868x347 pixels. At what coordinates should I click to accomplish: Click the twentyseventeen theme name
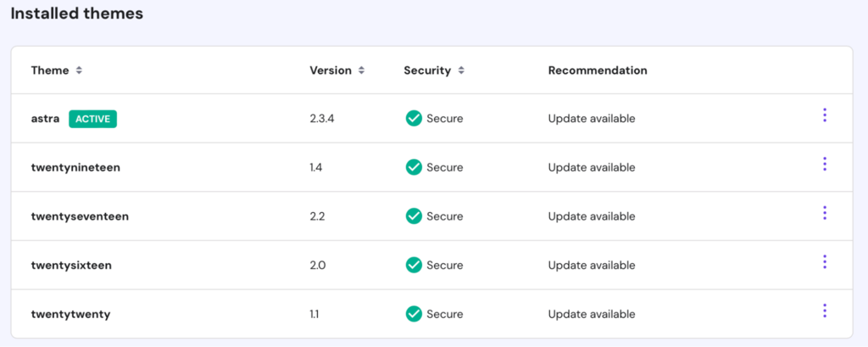point(80,216)
